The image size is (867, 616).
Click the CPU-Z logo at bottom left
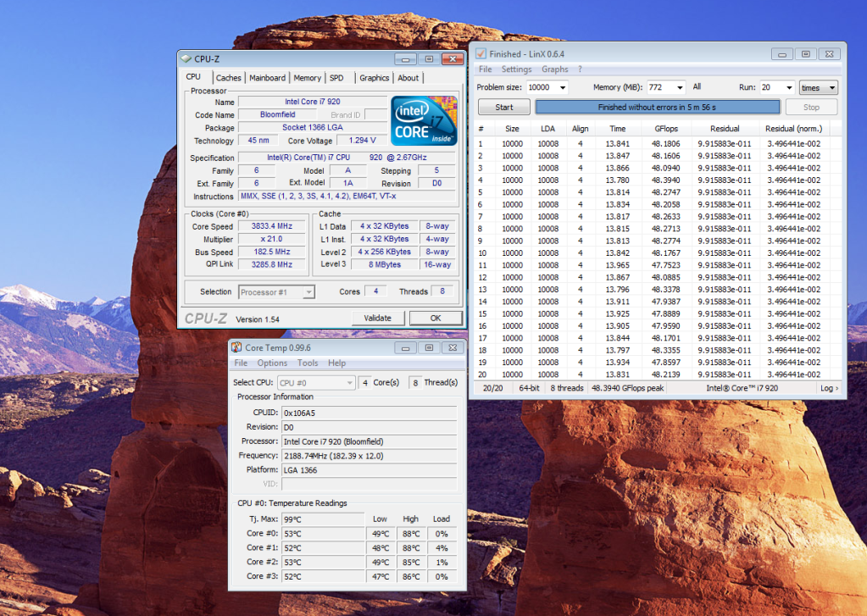click(x=206, y=319)
